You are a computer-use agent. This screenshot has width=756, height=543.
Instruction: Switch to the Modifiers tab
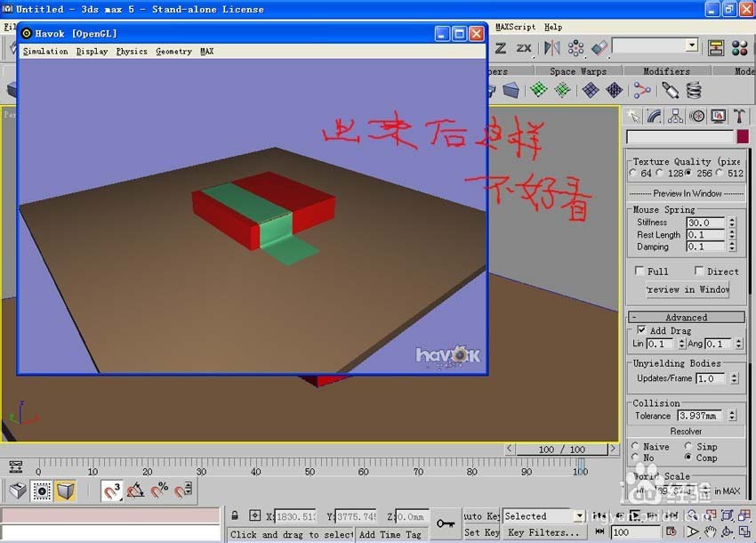666,71
